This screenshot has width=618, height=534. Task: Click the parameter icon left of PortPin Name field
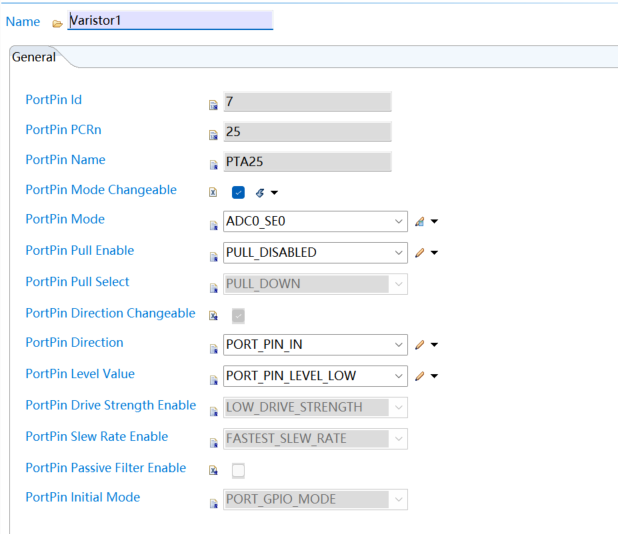(x=212, y=164)
